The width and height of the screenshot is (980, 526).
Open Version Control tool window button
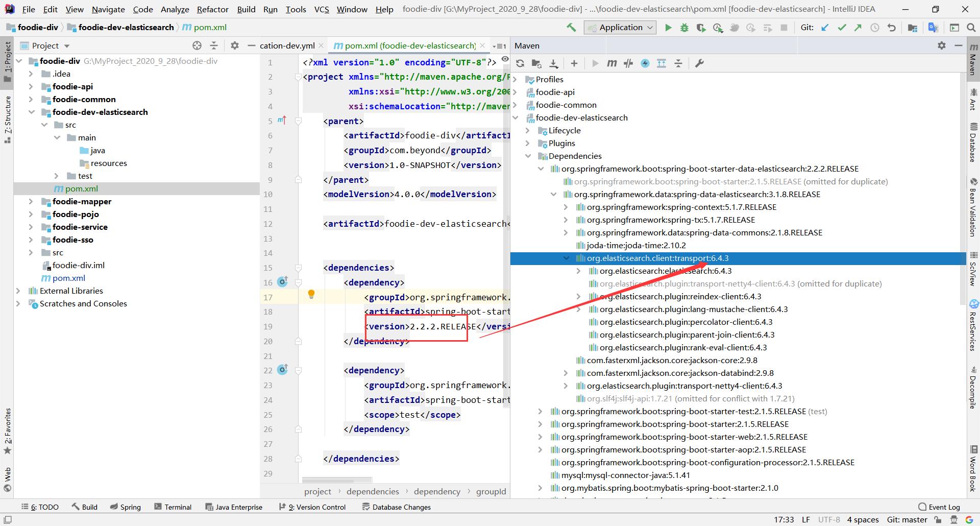click(x=312, y=507)
